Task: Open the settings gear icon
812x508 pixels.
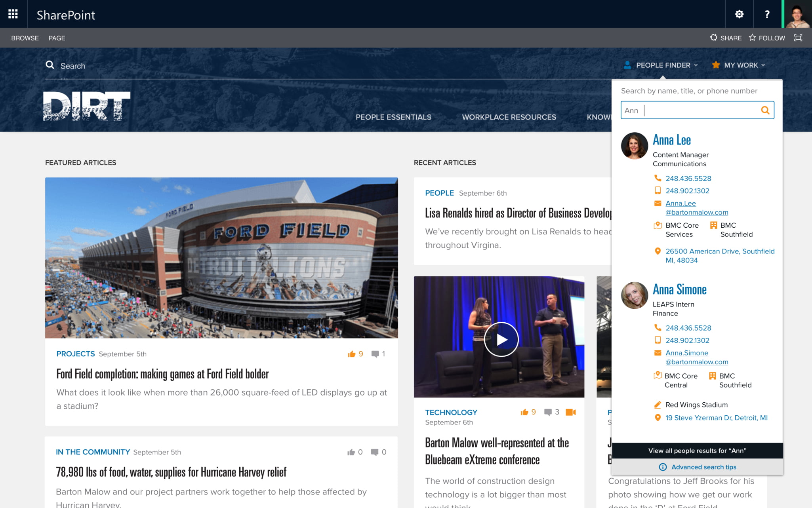Action: pos(739,14)
